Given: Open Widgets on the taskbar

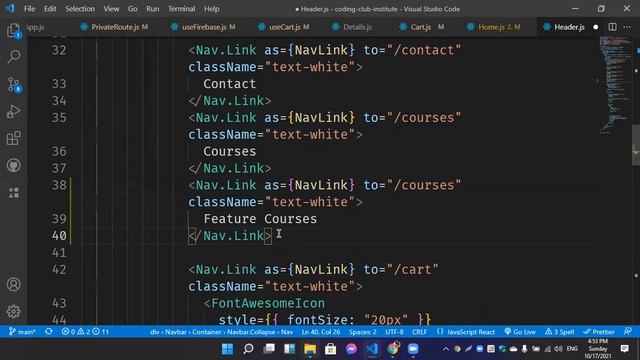Looking at the screenshot, I should point(289,349).
